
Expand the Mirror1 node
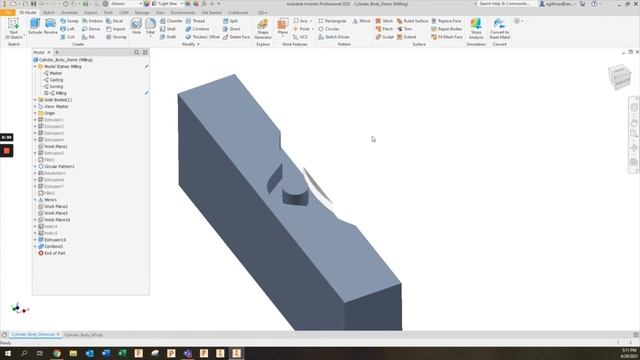35,200
